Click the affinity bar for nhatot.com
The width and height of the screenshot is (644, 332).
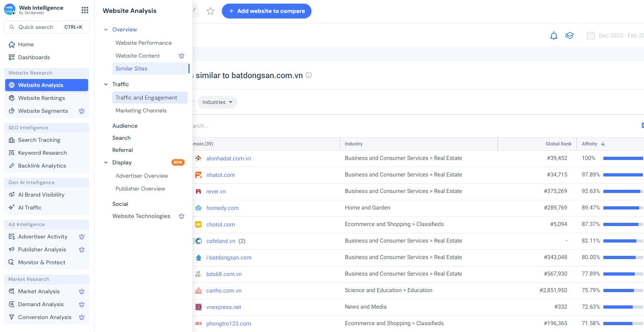(x=623, y=175)
